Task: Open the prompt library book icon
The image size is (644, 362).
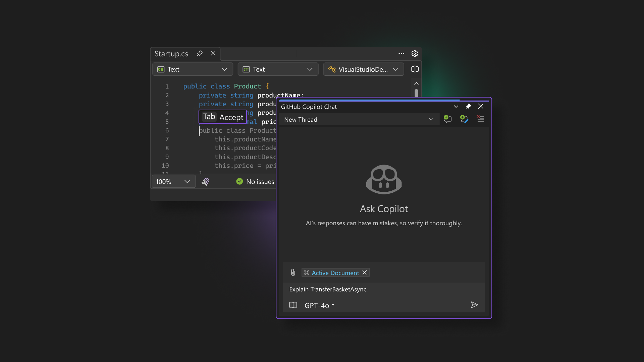Action: pyautogui.click(x=293, y=305)
